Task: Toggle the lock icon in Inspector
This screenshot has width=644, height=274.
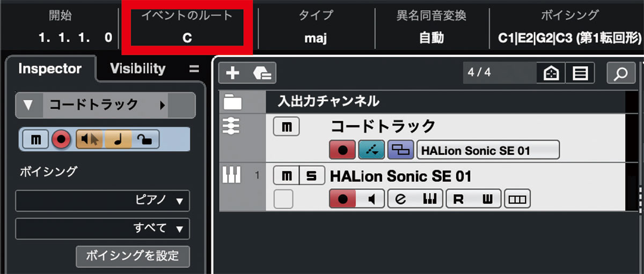Action: (144, 139)
